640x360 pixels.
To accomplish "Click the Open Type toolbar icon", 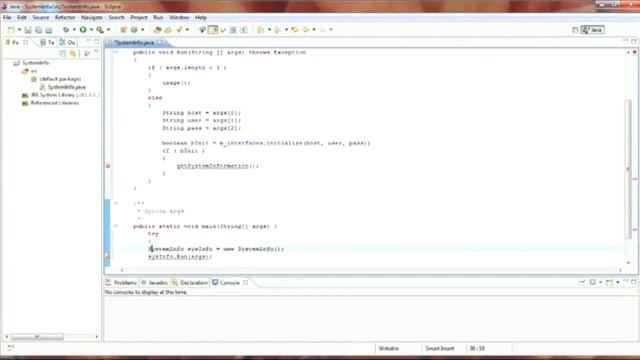I will click(x=157, y=30).
